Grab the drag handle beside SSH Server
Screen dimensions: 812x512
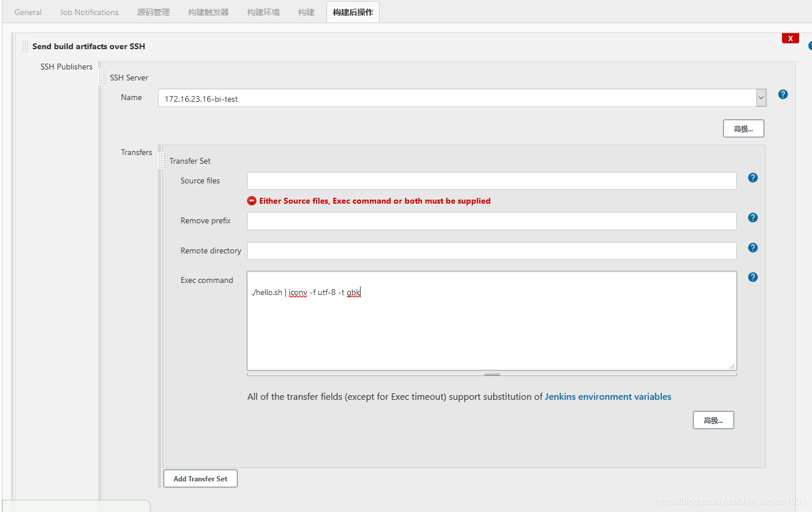tap(102, 78)
